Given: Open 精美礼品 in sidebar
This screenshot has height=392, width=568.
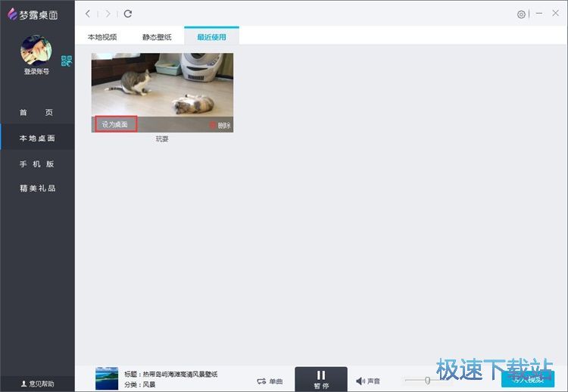Looking at the screenshot, I should pos(37,188).
